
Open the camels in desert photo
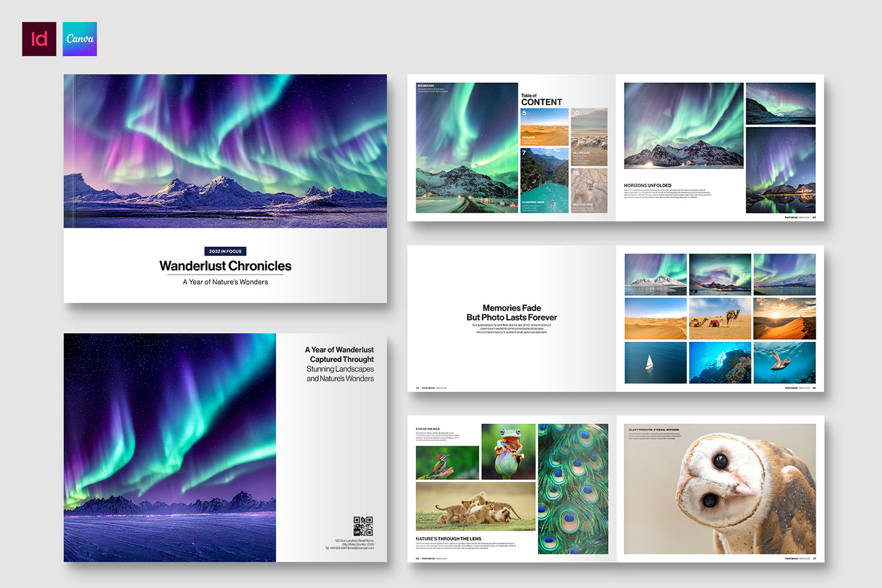coord(720,319)
